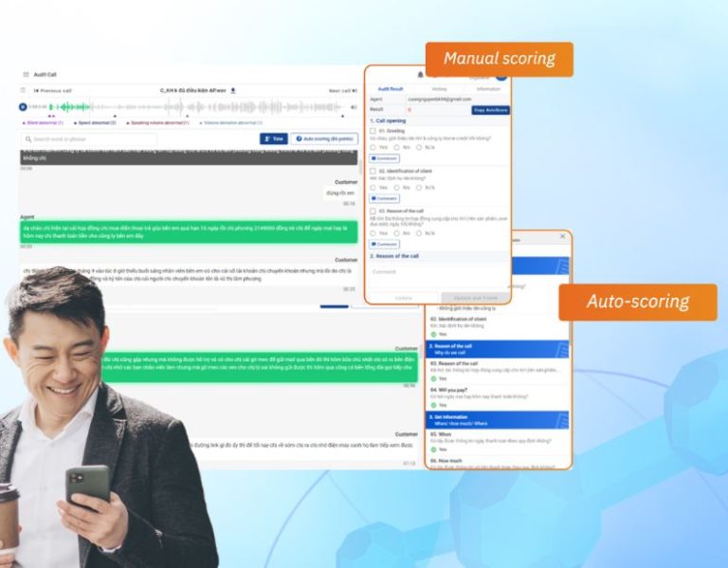Open the notification bell icon
This screenshot has height=568, width=728.
[x=421, y=74]
